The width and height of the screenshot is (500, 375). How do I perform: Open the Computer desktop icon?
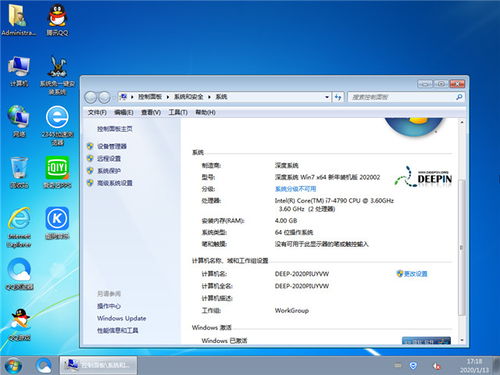tap(19, 71)
